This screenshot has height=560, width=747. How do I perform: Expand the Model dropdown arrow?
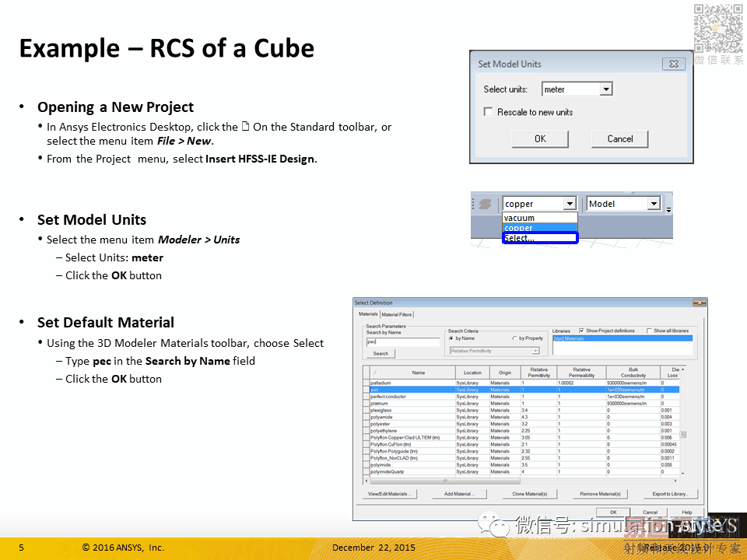click(654, 204)
